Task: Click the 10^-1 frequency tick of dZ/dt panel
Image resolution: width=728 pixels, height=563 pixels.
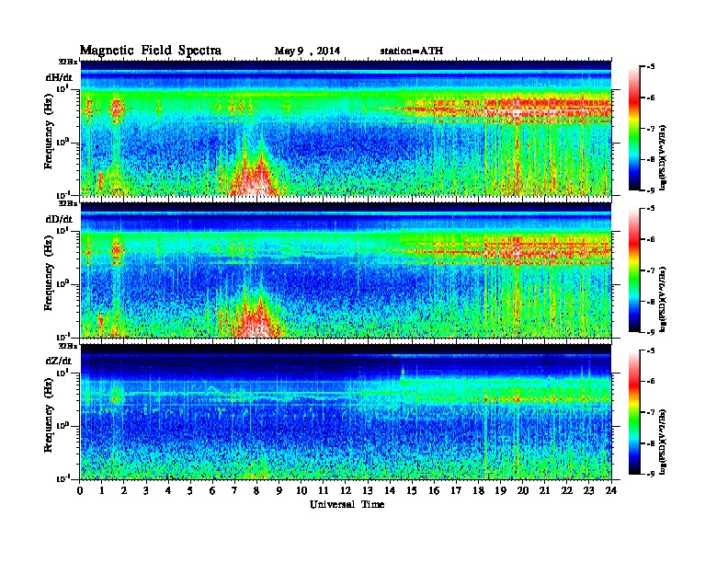Action: coord(62,478)
